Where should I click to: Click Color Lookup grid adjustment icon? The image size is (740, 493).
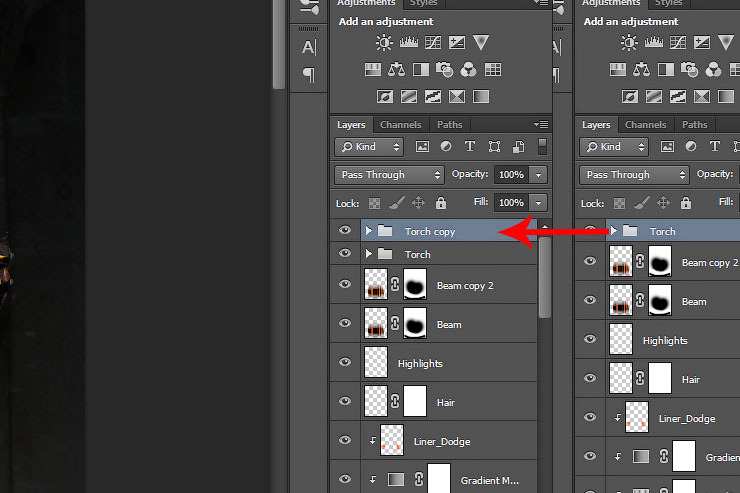[492, 69]
